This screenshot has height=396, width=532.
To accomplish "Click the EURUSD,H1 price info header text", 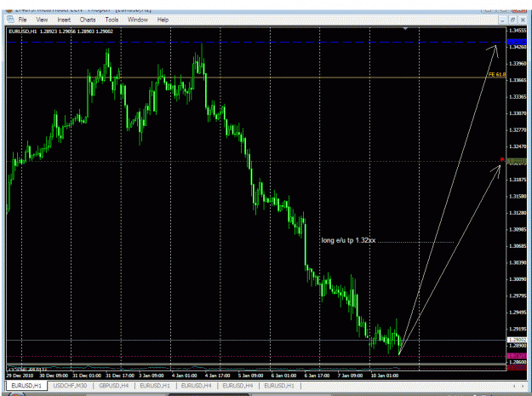I will point(60,32).
